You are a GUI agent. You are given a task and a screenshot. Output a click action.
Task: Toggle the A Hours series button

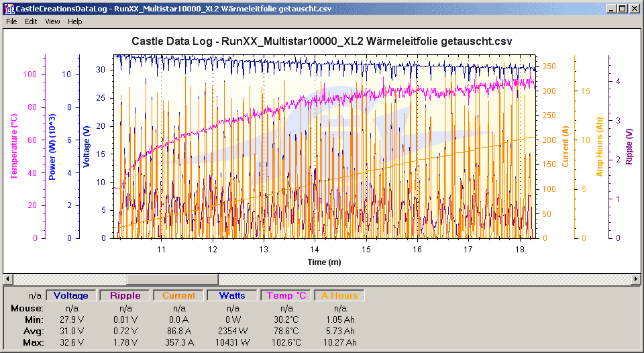coord(339,295)
